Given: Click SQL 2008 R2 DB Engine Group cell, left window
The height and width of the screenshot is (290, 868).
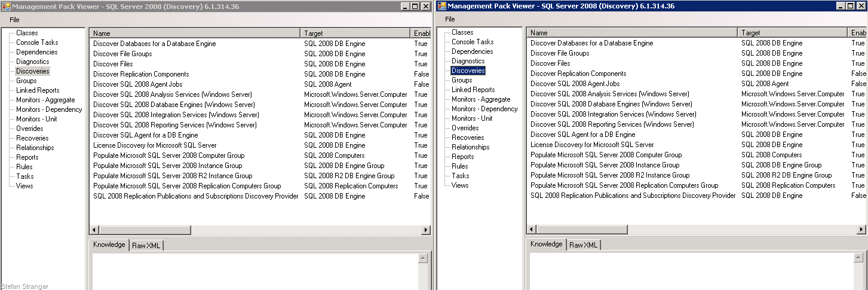Looking at the screenshot, I should [x=349, y=176].
